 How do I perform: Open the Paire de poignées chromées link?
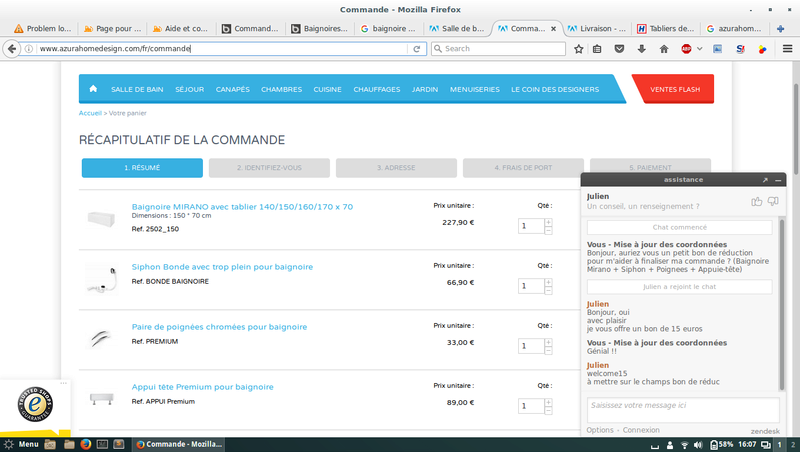click(219, 327)
